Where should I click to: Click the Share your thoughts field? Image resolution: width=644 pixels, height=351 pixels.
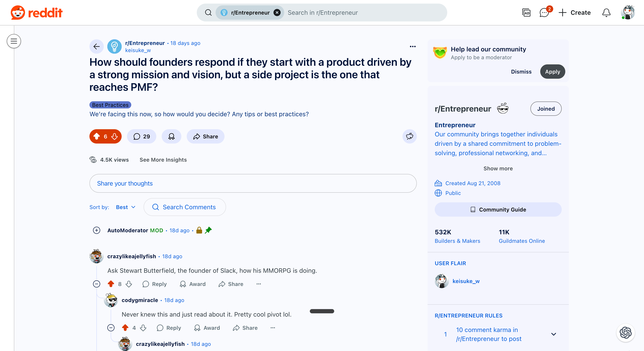click(x=253, y=183)
